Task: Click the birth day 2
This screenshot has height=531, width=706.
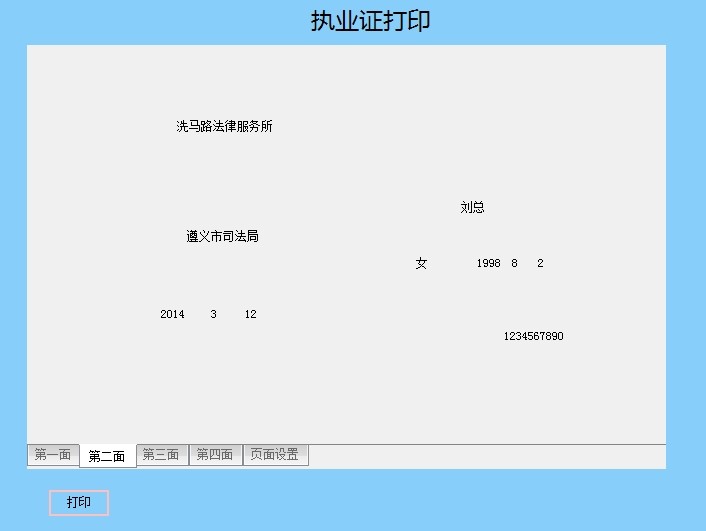Action: pos(540,263)
